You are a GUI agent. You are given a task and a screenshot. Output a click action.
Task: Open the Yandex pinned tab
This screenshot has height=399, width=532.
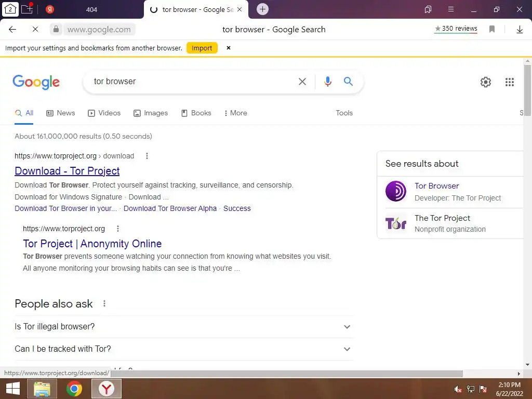tap(50, 9)
